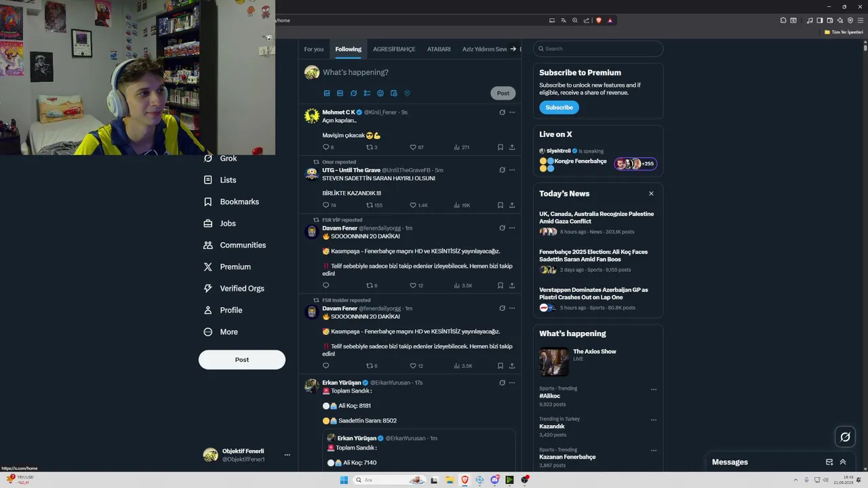Open More options in sidebar

click(x=221, y=332)
